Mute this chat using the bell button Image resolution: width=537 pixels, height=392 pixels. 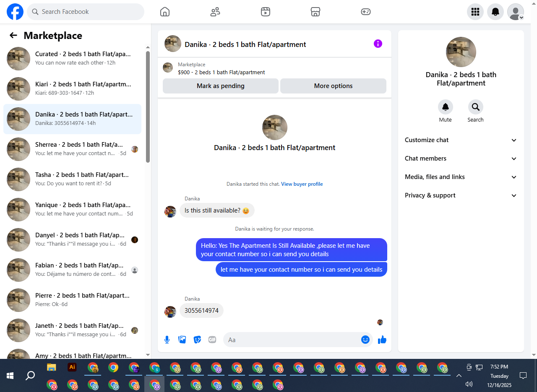pyautogui.click(x=446, y=107)
